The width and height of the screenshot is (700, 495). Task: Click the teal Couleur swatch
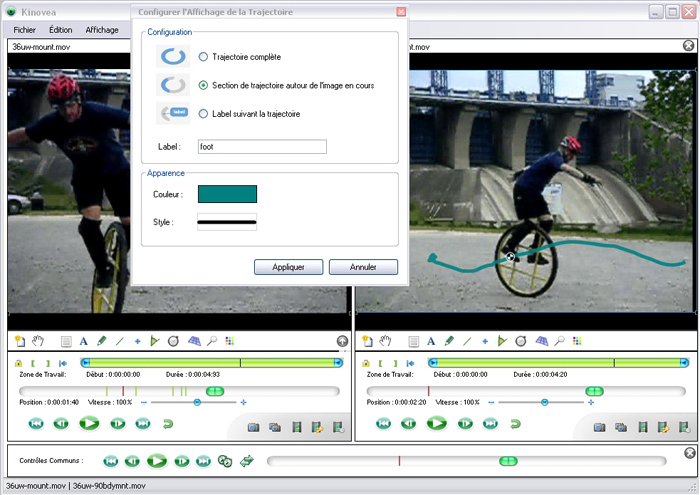(227, 194)
